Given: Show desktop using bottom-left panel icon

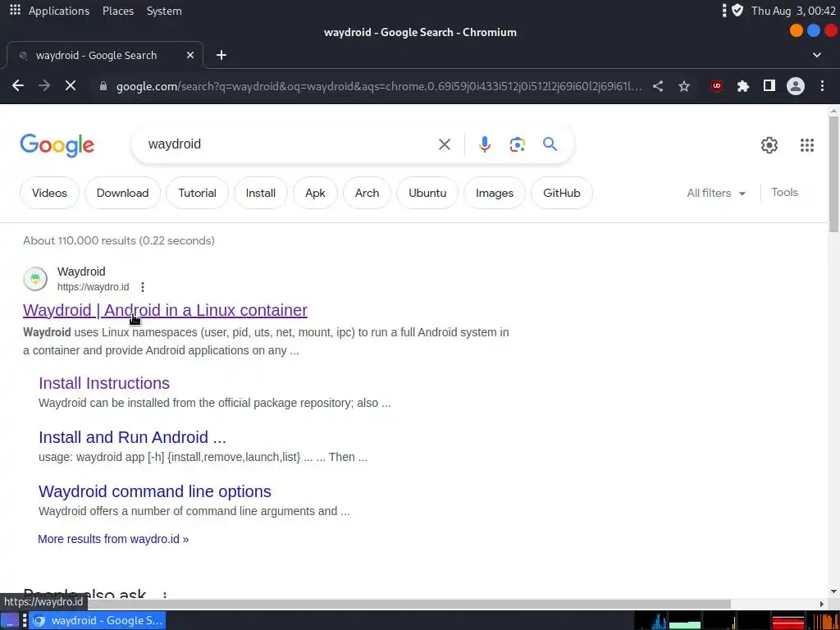Looking at the screenshot, I should point(10,620).
